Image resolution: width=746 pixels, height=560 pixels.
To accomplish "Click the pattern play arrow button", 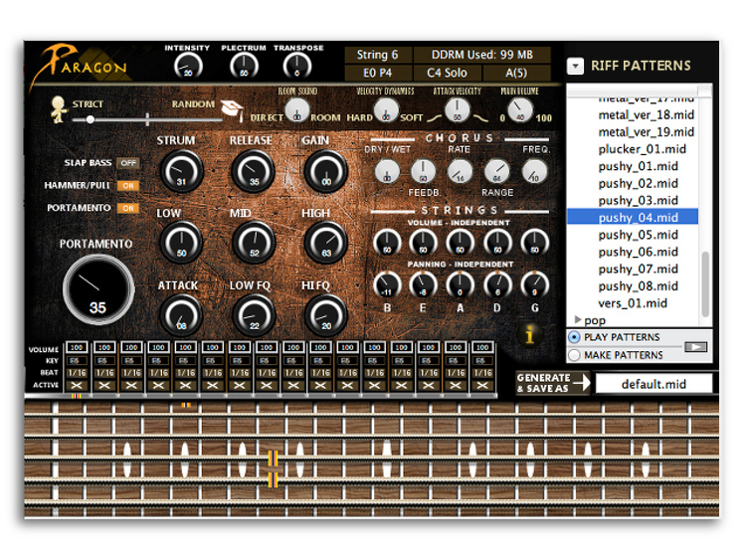I will (695, 347).
